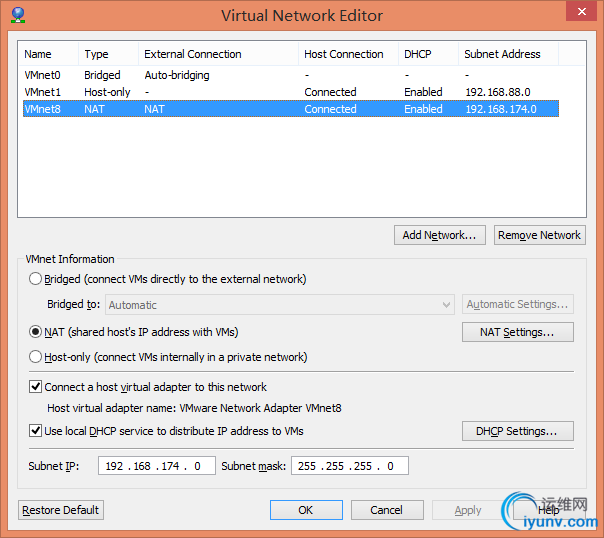Viewport: 604px width, 538px height.
Task: Toggle Connect a host virtual adapter checkbox
Action: pyautogui.click(x=35, y=387)
